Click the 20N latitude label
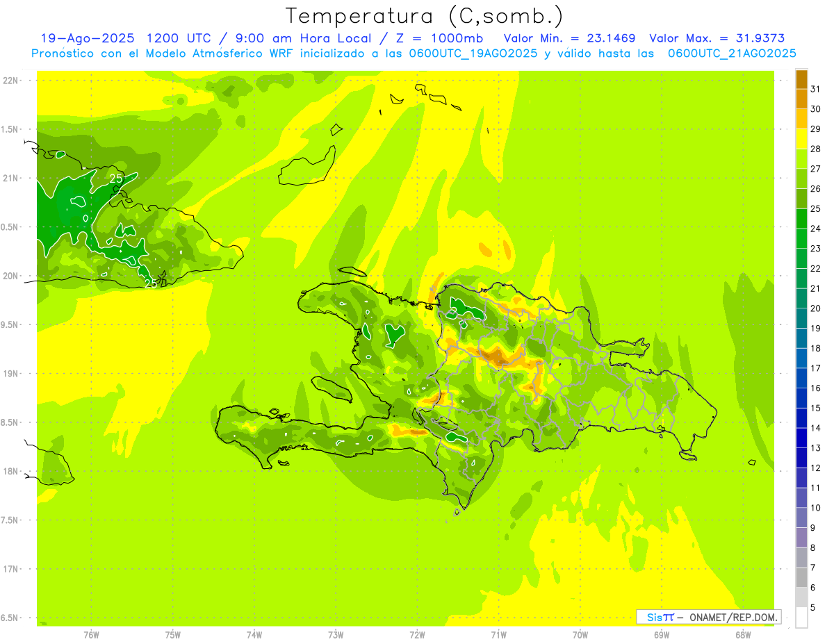834x644 pixels. tap(11, 276)
